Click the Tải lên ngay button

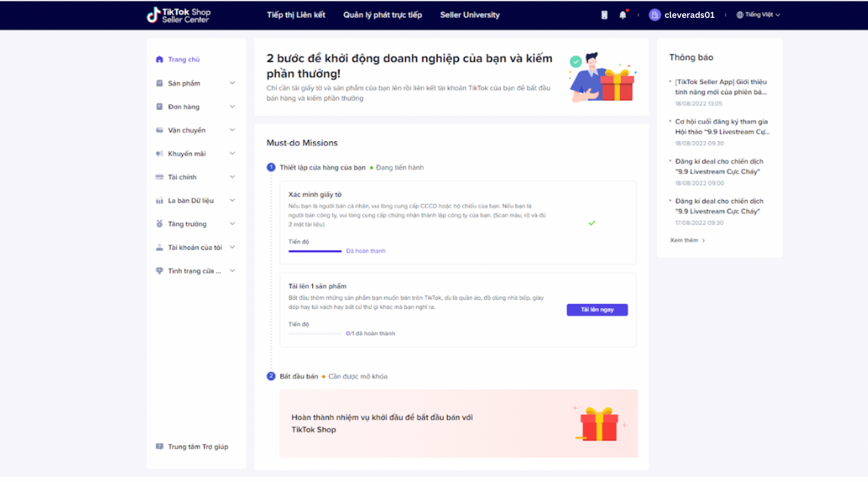[x=597, y=310]
